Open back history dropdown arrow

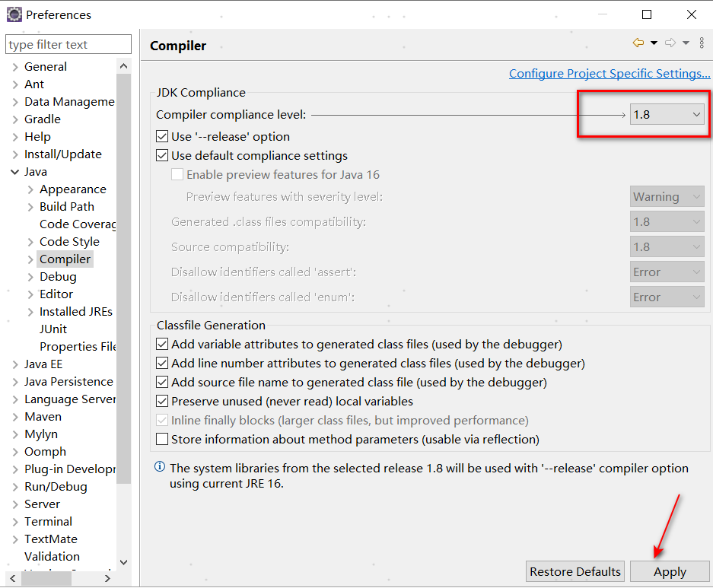pos(654,43)
